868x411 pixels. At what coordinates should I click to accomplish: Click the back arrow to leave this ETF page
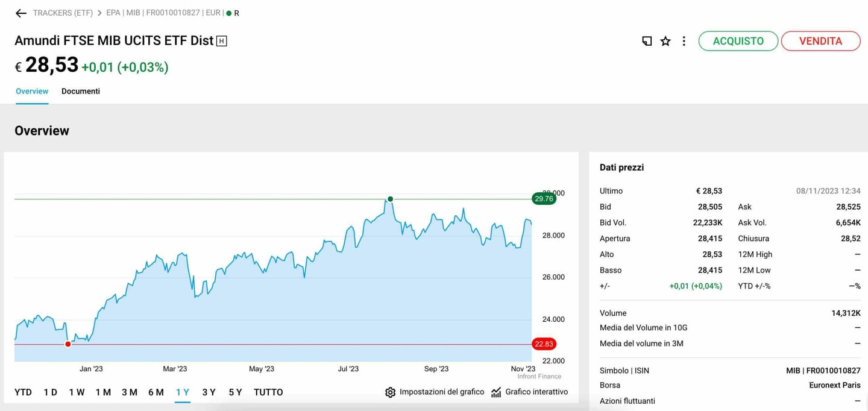(21, 12)
